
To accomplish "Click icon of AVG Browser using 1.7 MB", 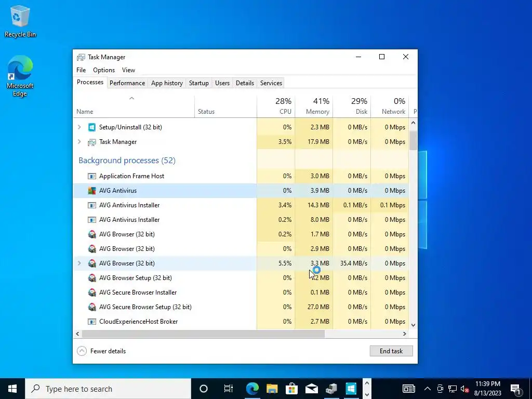I will 92,234.
